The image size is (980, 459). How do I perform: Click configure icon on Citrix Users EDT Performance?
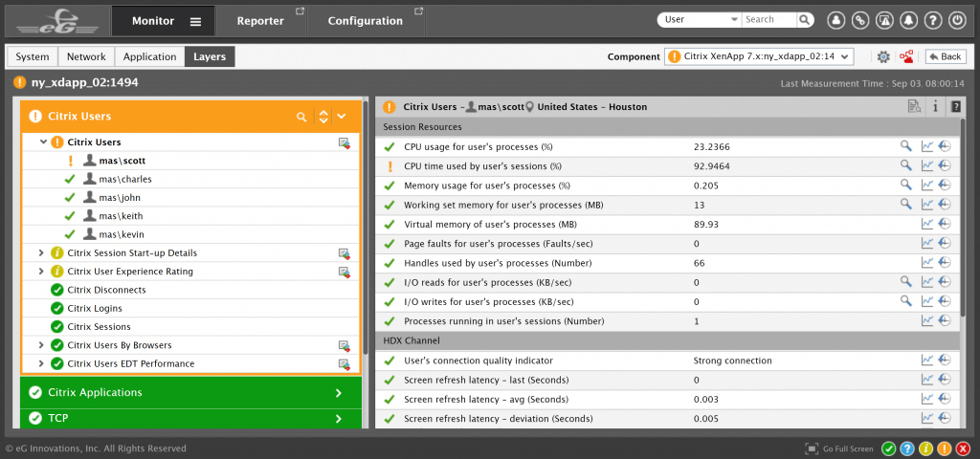pos(344,363)
